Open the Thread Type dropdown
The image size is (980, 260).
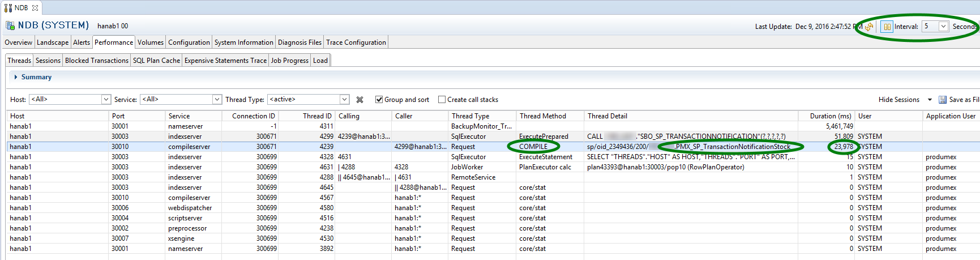click(x=344, y=100)
